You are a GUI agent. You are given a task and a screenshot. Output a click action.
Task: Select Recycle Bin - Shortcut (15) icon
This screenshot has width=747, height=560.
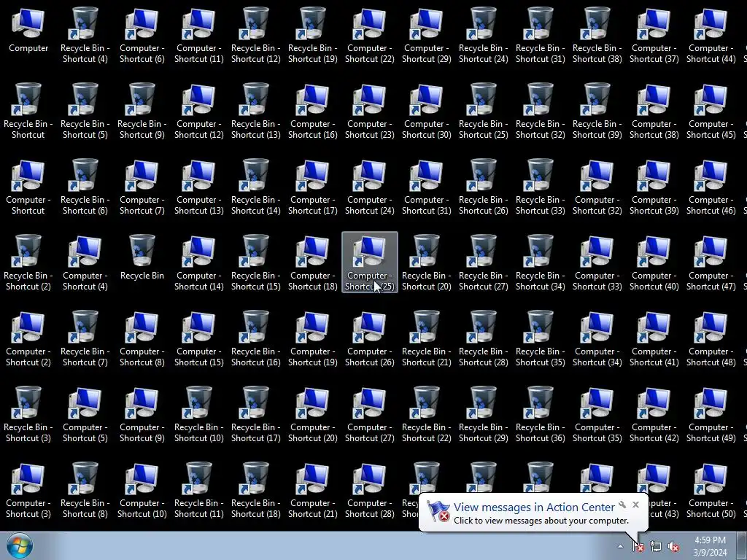click(x=256, y=262)
